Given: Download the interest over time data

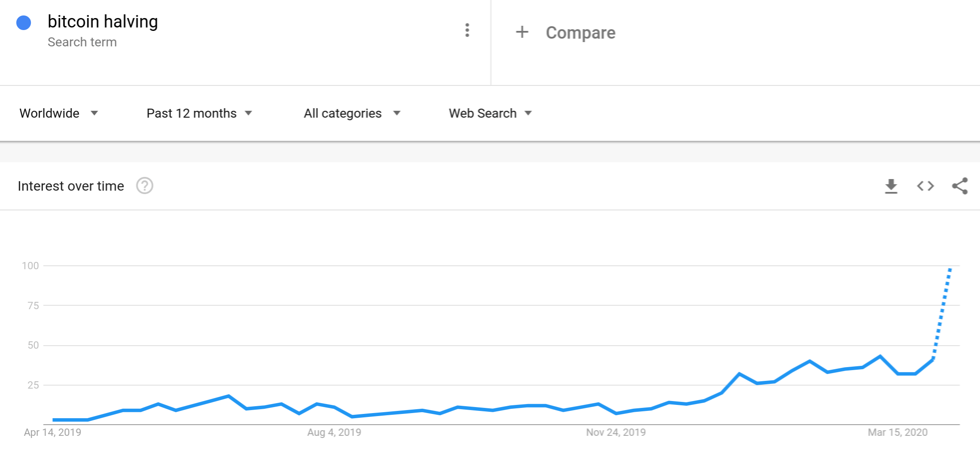Looking at the screenshot, I should (x=891, y=186).
